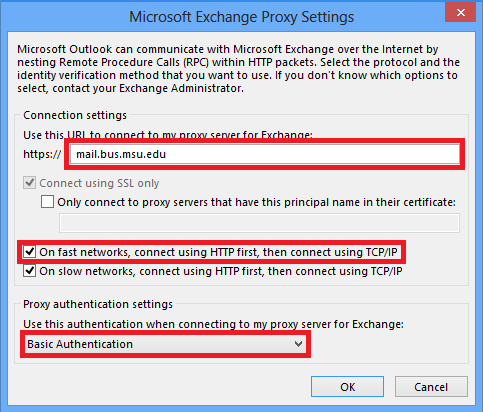This screenshot has height=412, width=483.
Task: Click the On fast networks label text
Action: [x=218, y=252]
